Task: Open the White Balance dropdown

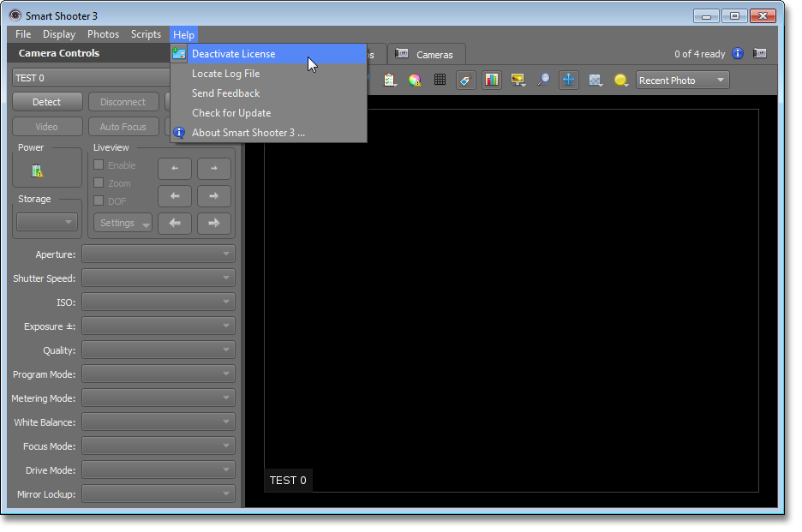Action: [x=159, y=422]
